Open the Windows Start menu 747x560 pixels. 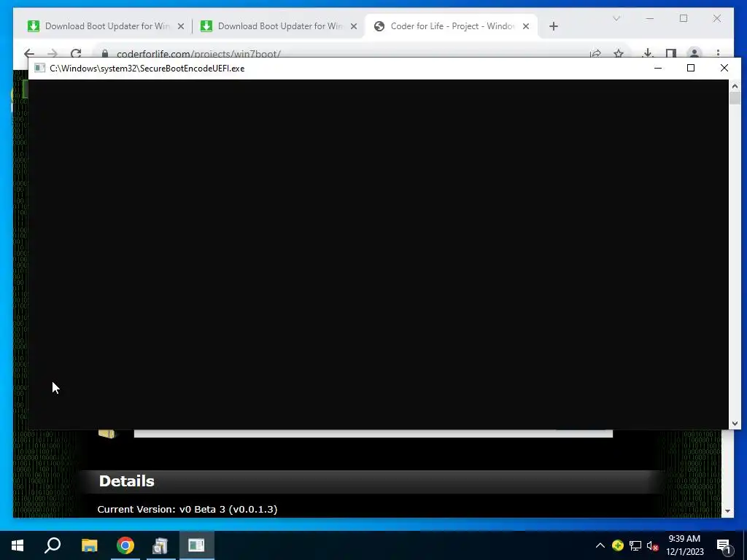click(x=18, y=545)
